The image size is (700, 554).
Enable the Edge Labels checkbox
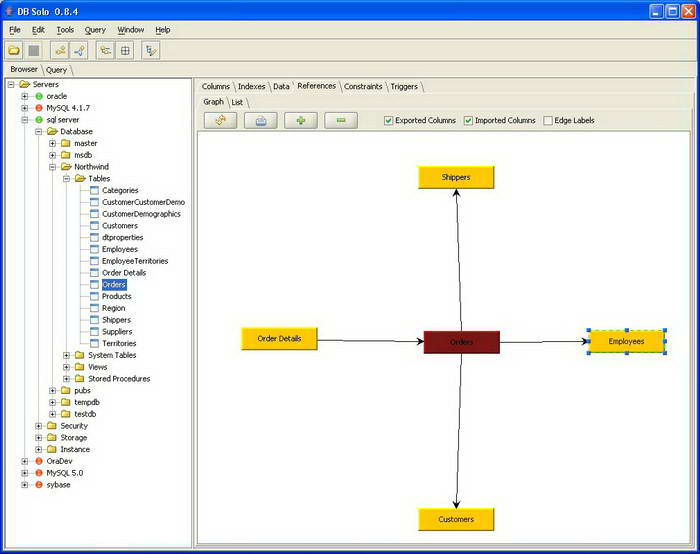[x=548, y=121]
